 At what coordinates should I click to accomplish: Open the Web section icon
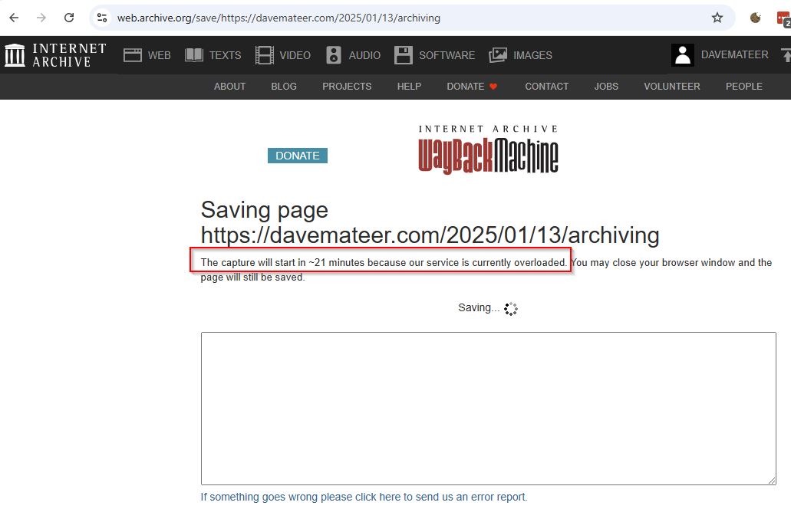[133, 55]
